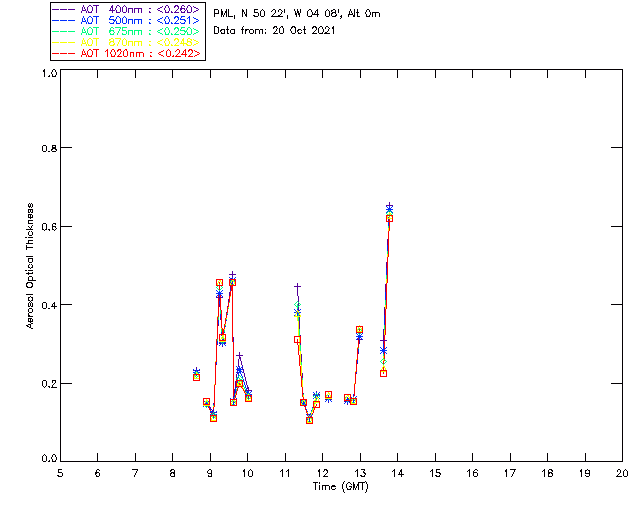Click the 0.0 tick label on y-axis
640x512 pixels.
(46, 460)
